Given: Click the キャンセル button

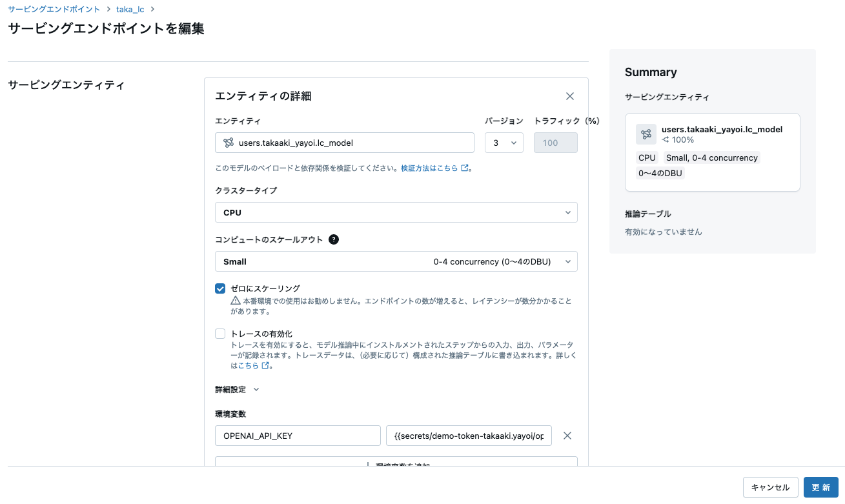Looking at the screenshot, I should click(x=770, y=487).
